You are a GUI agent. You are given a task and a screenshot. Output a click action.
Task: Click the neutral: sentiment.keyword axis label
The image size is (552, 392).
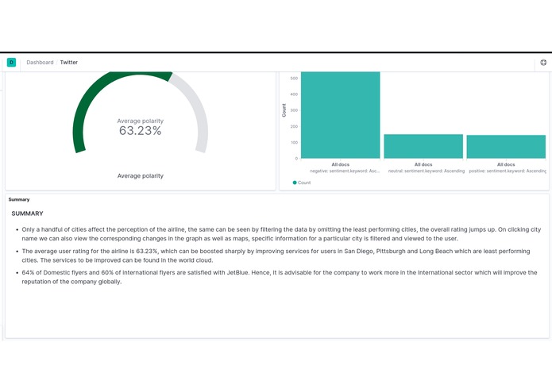pos(427,171)
